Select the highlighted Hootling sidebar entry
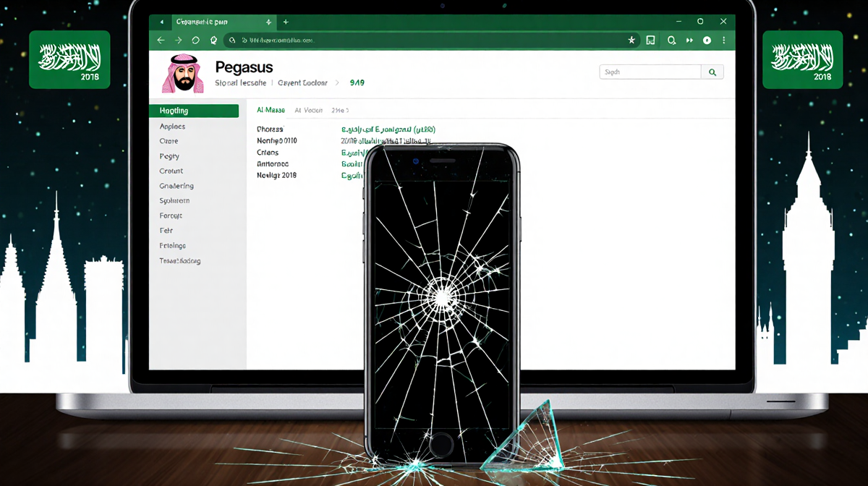Viewport: 868px width, 486px height. coord(174,110)
